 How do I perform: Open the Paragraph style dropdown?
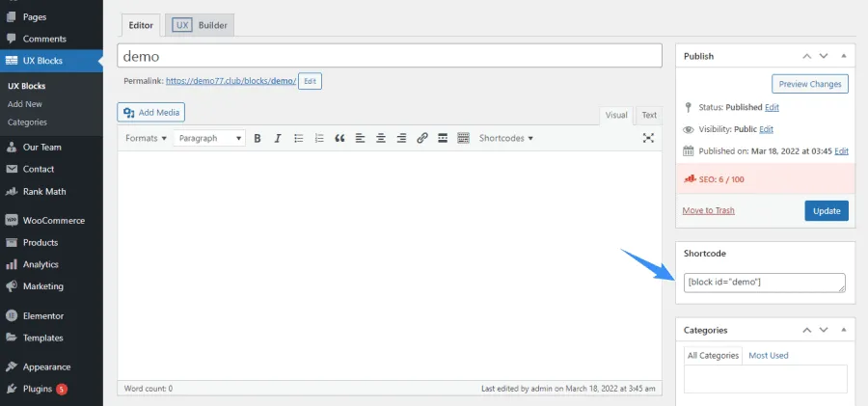click(x=210, y=138)
